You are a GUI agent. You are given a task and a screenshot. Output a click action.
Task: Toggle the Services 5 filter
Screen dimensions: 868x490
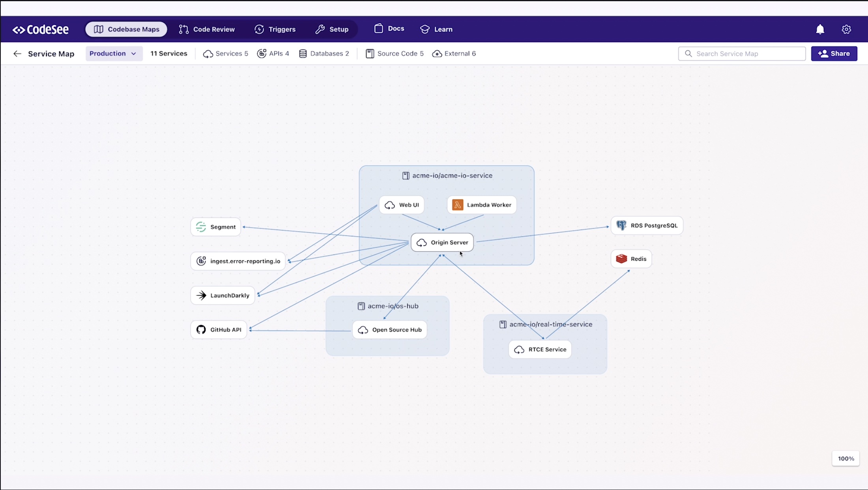[x=226, y=54]
